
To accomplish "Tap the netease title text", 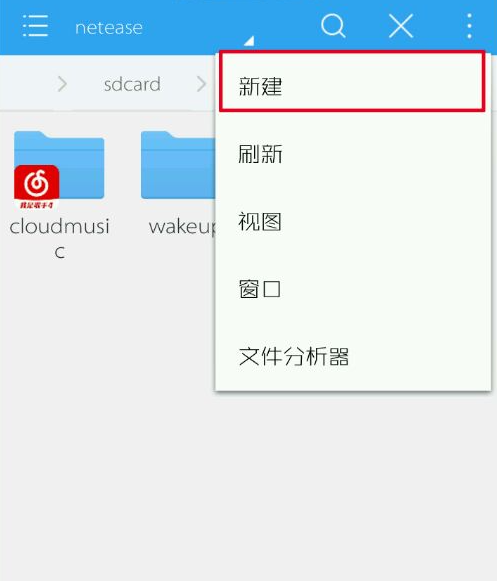I will pyautogui.click(x=109, y=27).
